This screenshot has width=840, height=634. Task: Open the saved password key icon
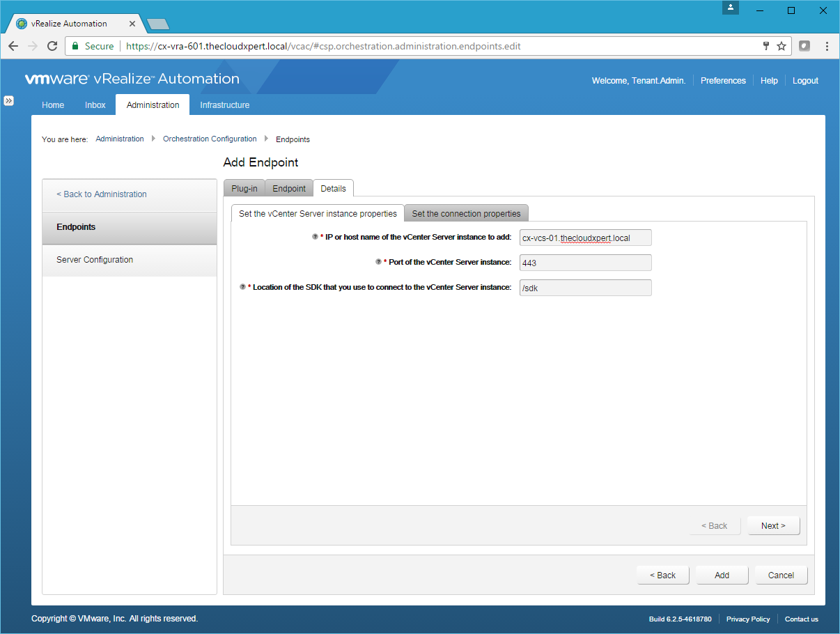click(x=766, y=46)
